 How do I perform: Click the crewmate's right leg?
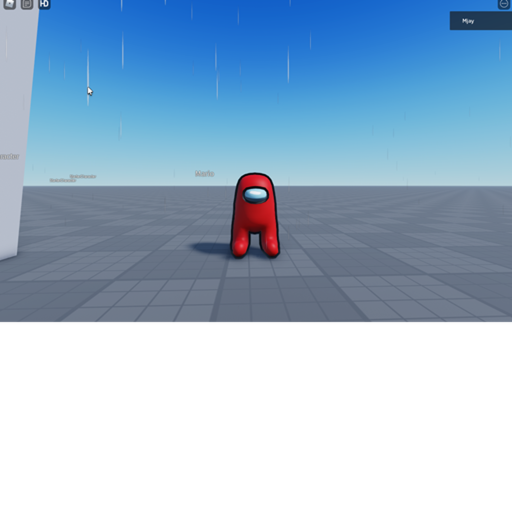click(270, 244)
